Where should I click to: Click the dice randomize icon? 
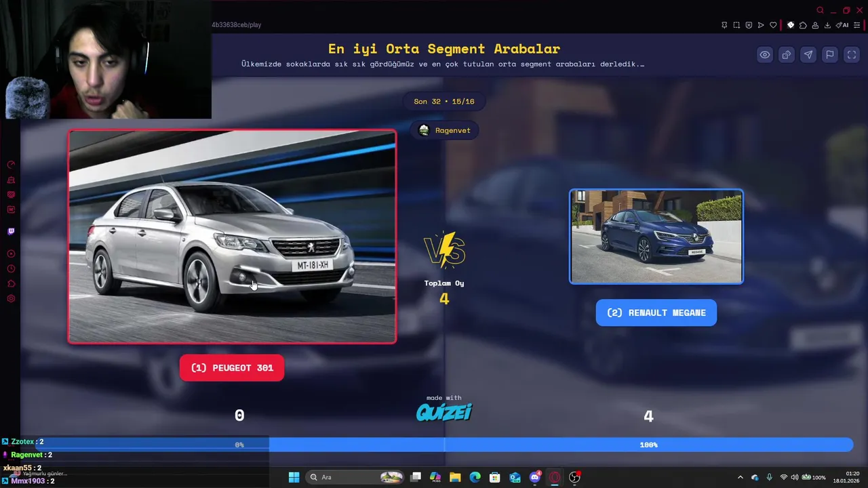[x=787, y=55]
